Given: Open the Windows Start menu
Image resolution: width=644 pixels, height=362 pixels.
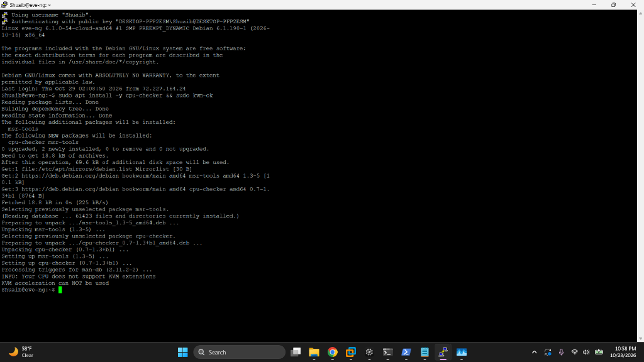Looking at the screenshot, I should 183,352.
